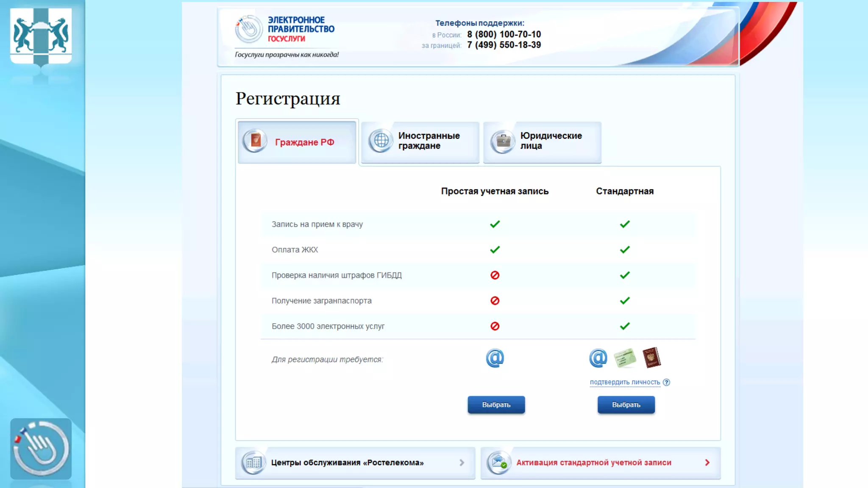Image resolution: width=868 pixels, height=488 pixels.
Task: Click the building icon for Ростелеком centers
Action: pos(253,463)
